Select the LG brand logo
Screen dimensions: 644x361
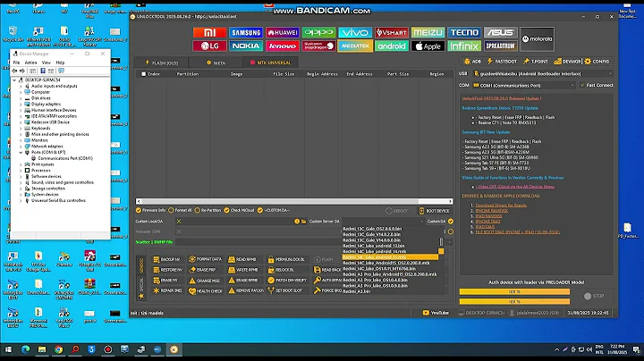tap(209, 46)
